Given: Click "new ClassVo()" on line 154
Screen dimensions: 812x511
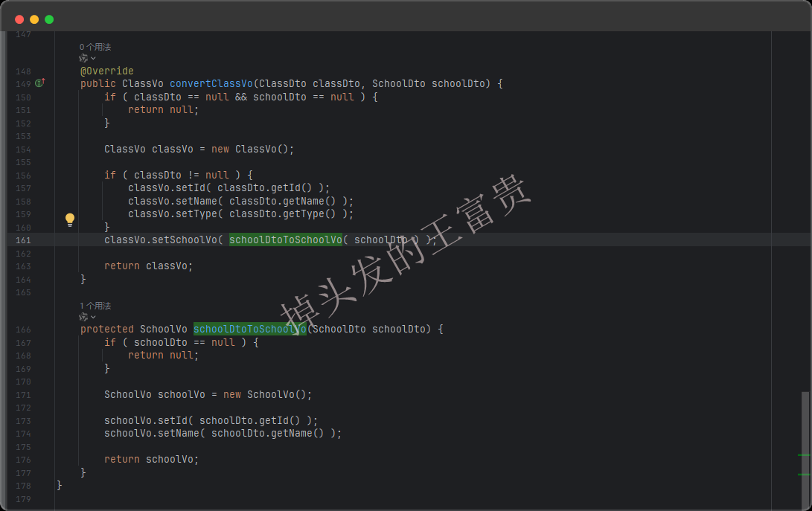Looking at the screenshot, I should point(249,149).
